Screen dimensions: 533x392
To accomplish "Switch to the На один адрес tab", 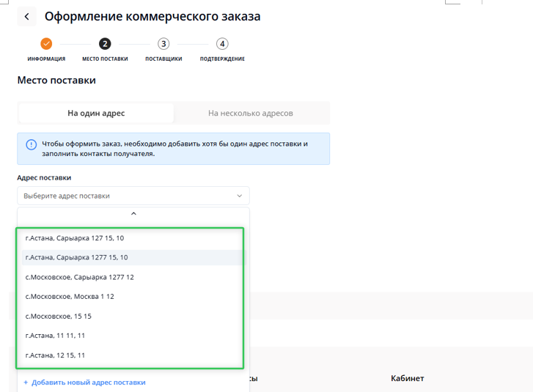I will pos(96,114).
